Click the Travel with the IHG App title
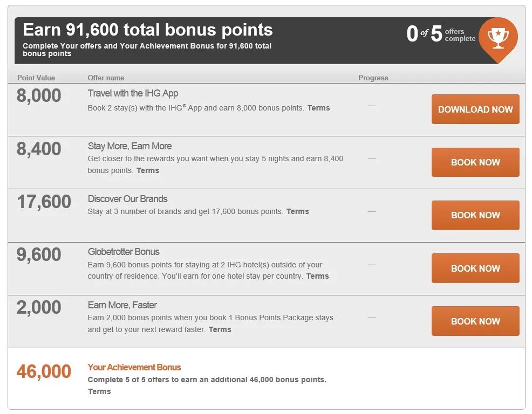 click(x=133, y=93)
